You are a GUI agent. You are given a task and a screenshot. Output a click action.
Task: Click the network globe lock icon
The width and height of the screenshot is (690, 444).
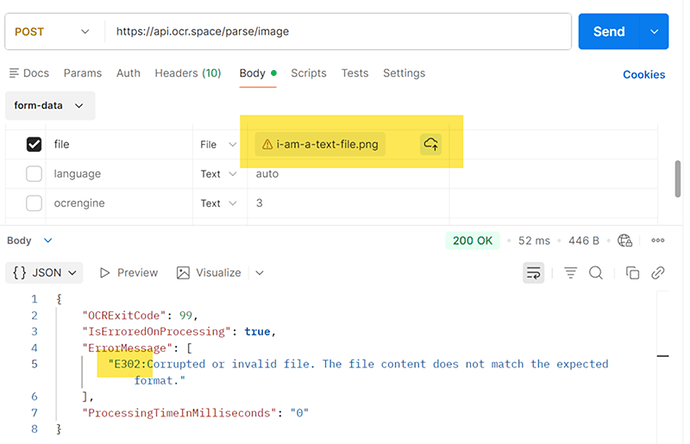[x=624, y=240]
